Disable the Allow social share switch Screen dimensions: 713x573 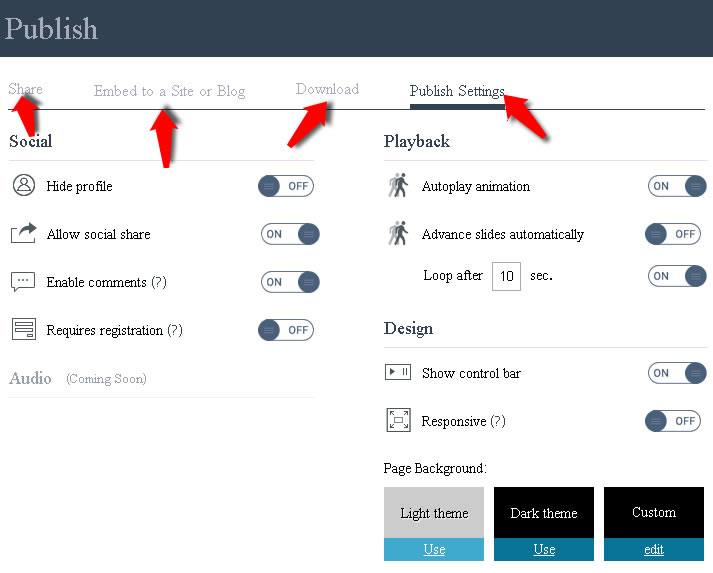pyautogui.click(x=290, y=234)
